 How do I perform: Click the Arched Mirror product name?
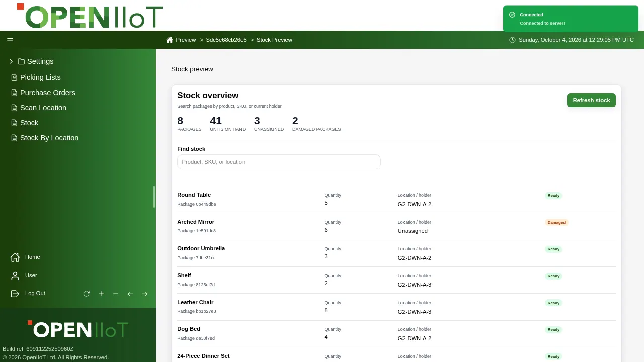click(196, 222)
